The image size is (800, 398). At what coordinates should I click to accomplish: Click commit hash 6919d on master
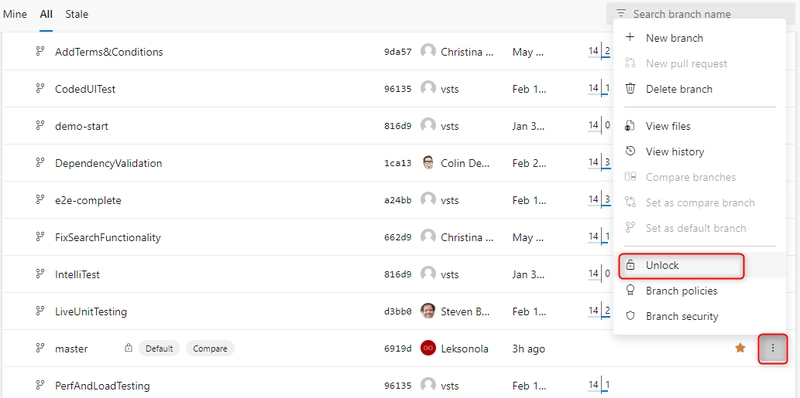[x=397, y=349]
